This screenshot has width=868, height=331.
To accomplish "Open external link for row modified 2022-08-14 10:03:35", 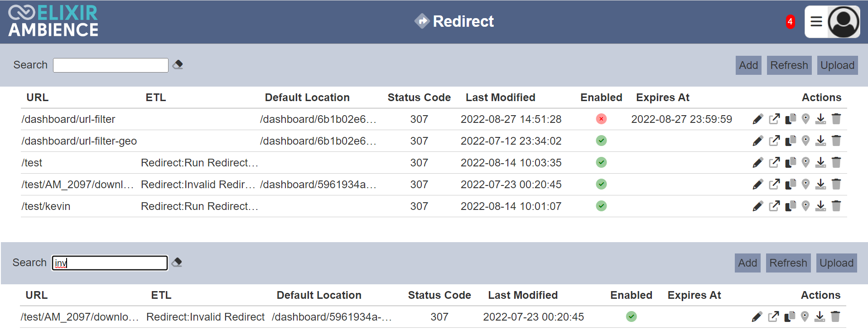I will click(774, 163).
